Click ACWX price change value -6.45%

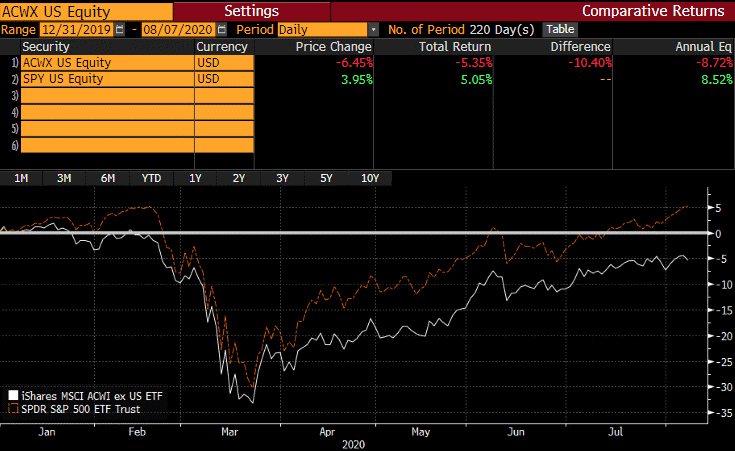[354, 63]
